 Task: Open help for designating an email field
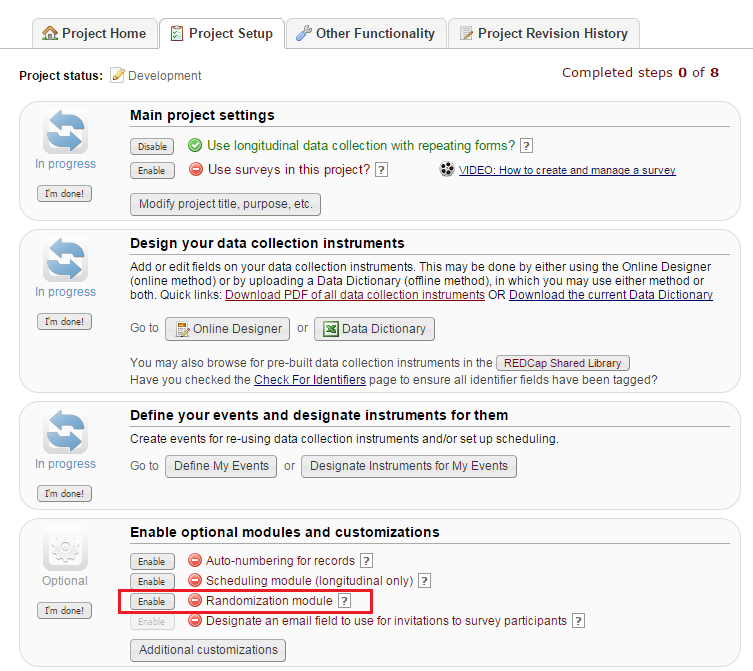[x=579, y=621]
